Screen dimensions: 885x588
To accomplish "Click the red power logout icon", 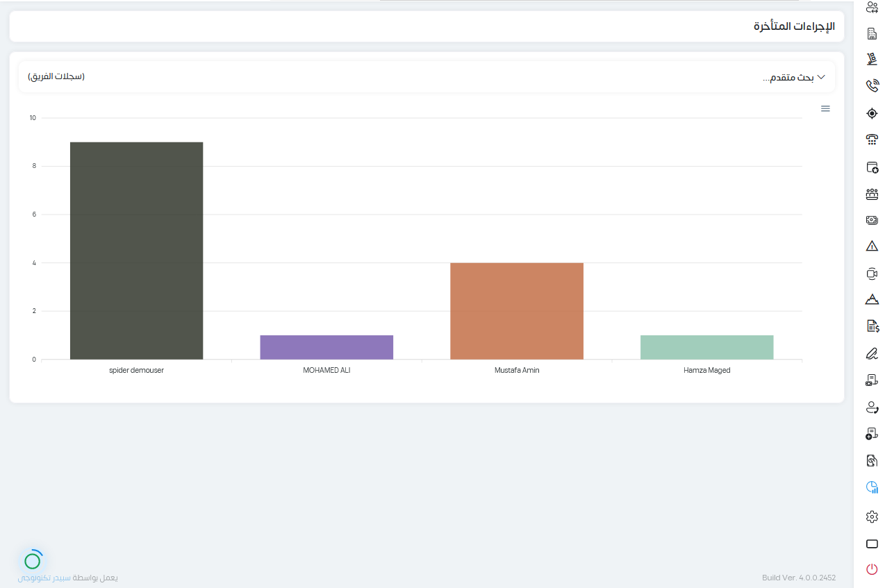I will (872, 569).
